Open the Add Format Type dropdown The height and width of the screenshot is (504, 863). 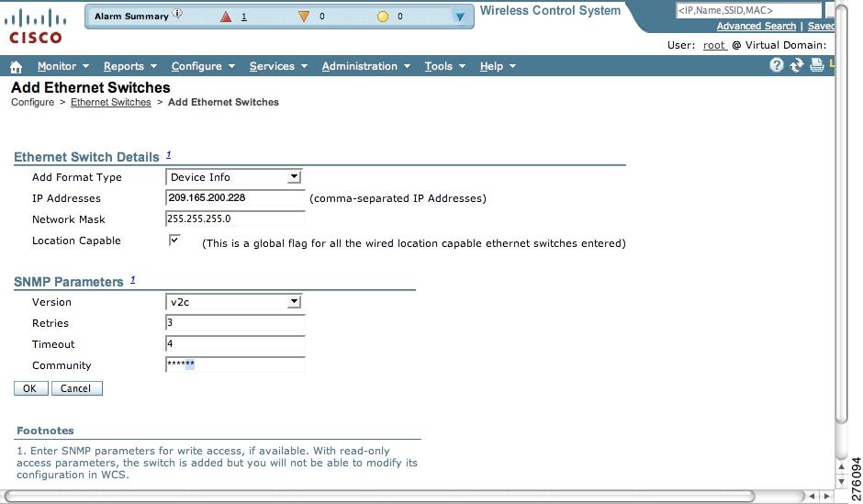pyautogui.click(x=233, y=177)
